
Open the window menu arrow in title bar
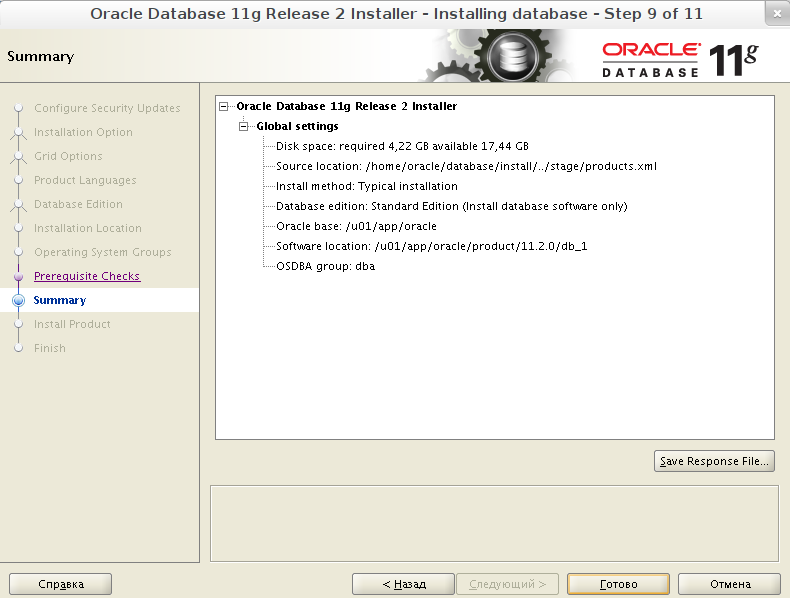[x=777, y=14]
